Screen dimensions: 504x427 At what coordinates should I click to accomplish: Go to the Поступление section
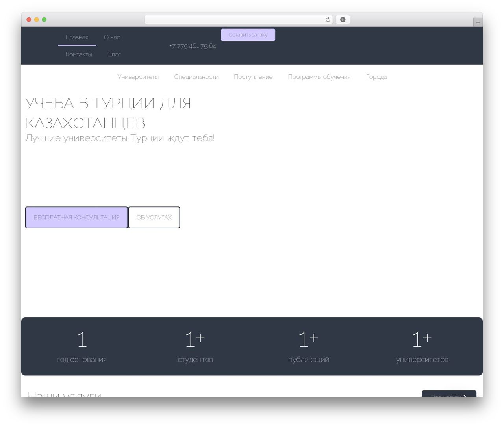(x=253, y=77)
